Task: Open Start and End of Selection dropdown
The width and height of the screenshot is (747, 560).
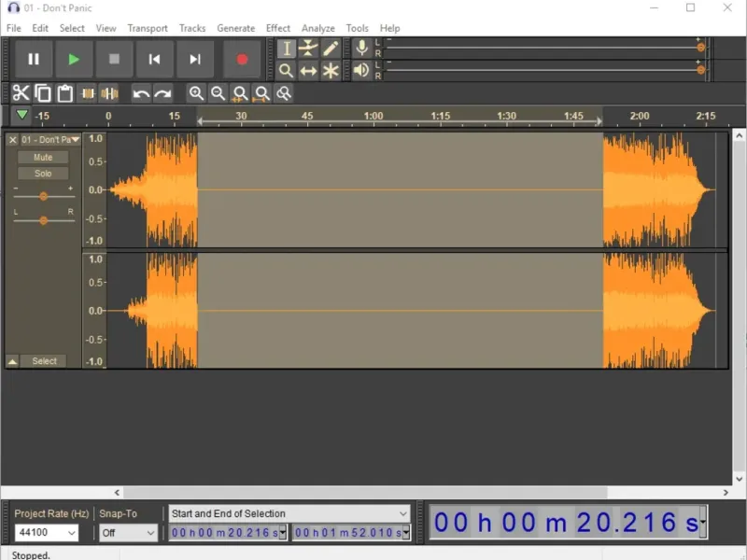Action: tap(289, 513)
